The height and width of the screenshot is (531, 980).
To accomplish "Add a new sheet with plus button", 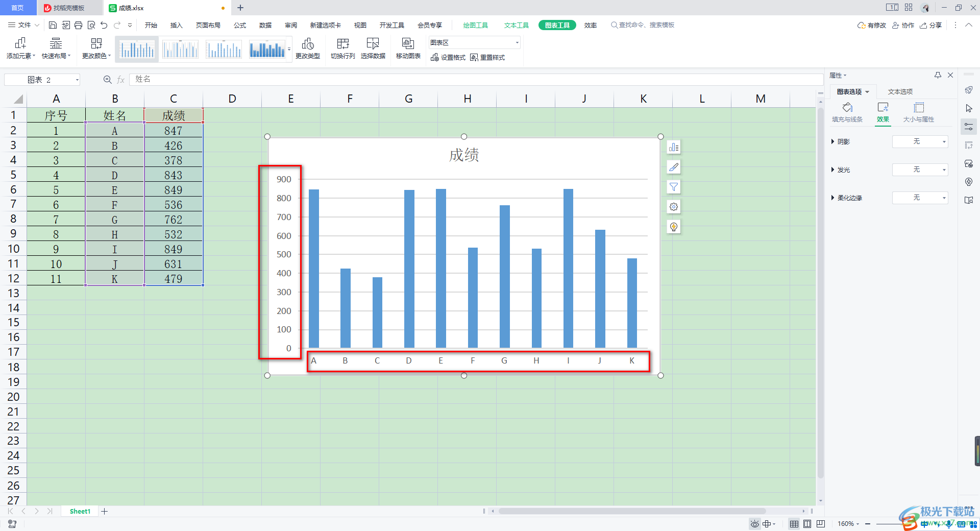I will pos(105,511).
